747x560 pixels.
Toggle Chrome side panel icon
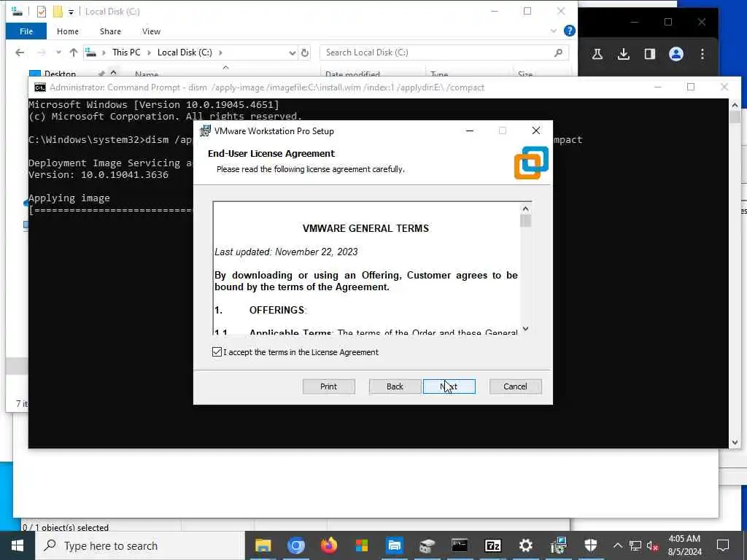650,54
